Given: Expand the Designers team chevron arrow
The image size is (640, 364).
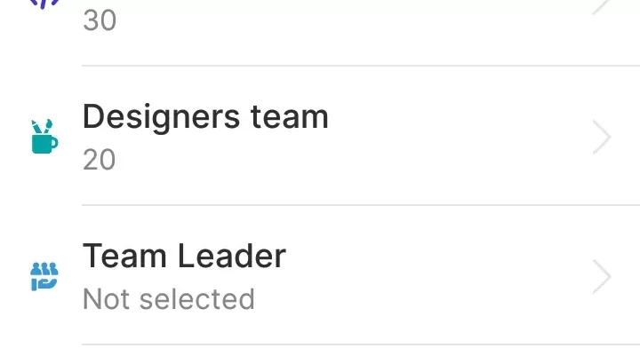Looking at the screenshot, I should pyautogui.click(x=602, y=138).
